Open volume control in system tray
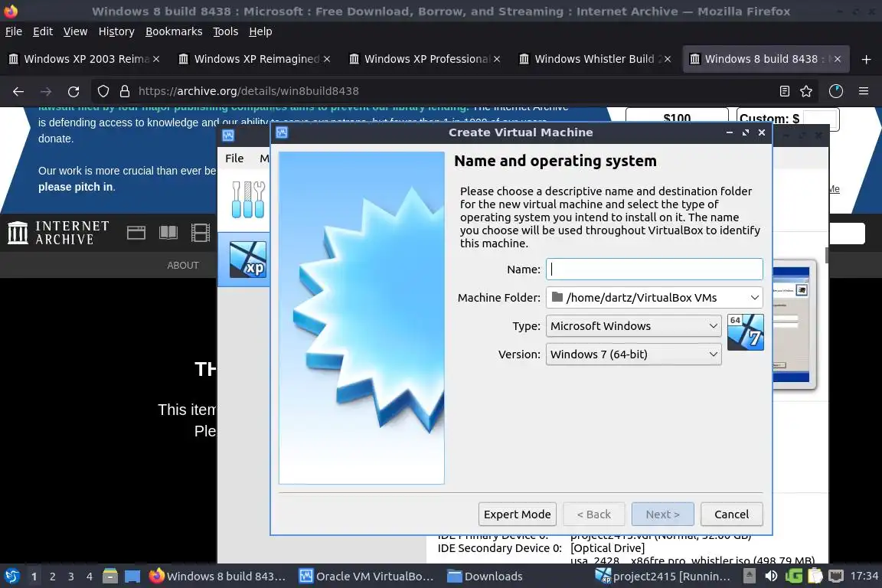Viewport: 882px width, 588px height. 771,577
